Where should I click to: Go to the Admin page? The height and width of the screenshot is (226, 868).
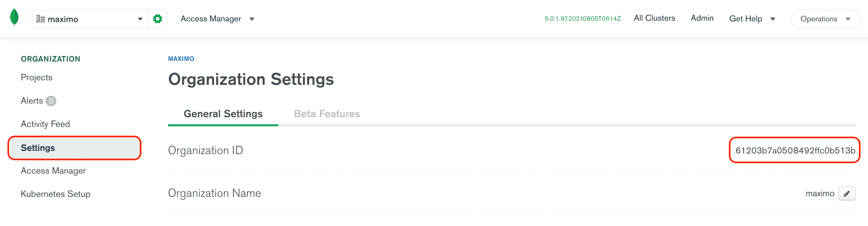pyautogui.click(x=702, y=18)
